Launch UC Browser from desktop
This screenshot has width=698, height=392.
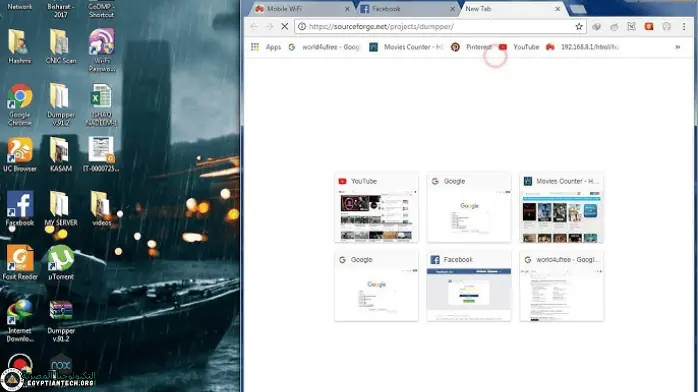pyautogui.click(x=20, y=154)
